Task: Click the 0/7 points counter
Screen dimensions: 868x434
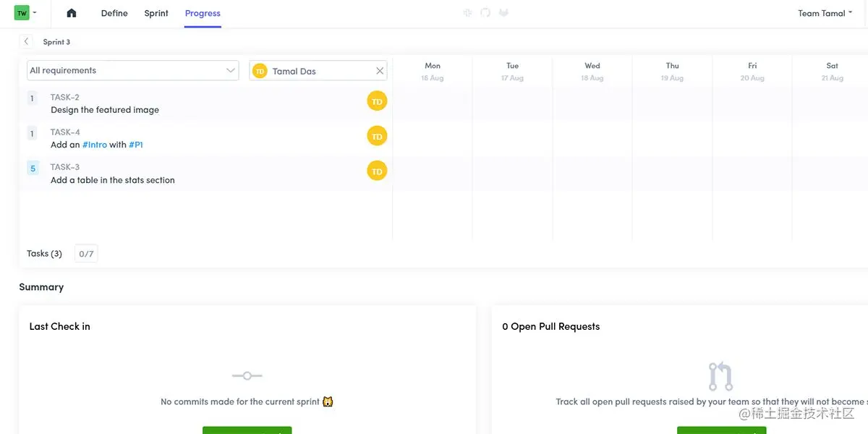Action: (86, 254)
